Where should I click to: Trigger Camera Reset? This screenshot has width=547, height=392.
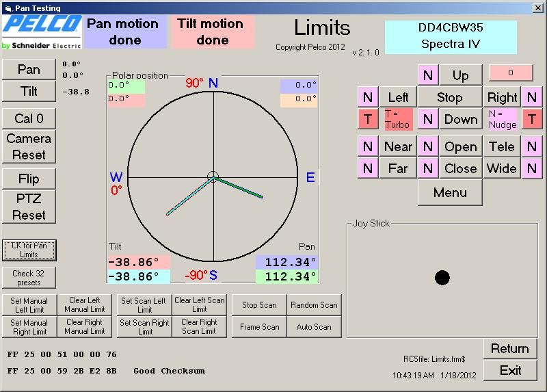29,146
